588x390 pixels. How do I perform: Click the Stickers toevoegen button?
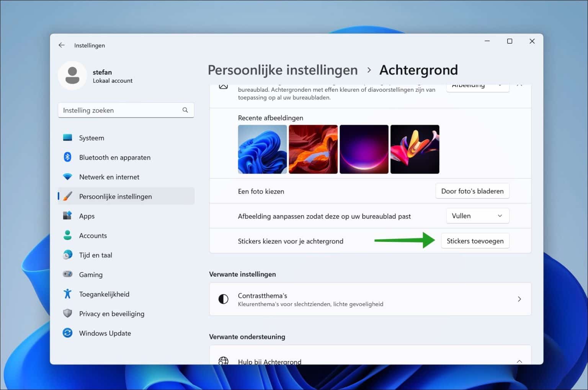point(475,241)
